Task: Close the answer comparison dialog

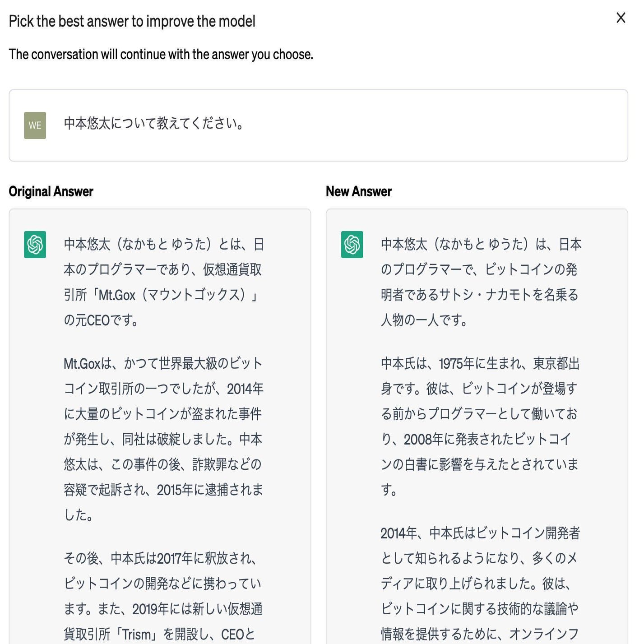Action: pos(621,18)
